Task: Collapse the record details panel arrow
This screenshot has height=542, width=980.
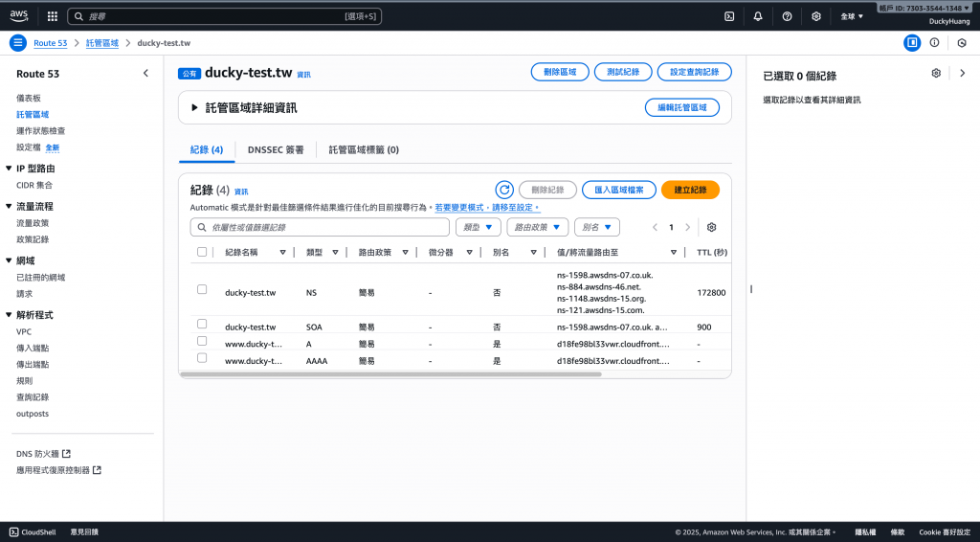Action: pyautogui.click(x=963, y=73)
